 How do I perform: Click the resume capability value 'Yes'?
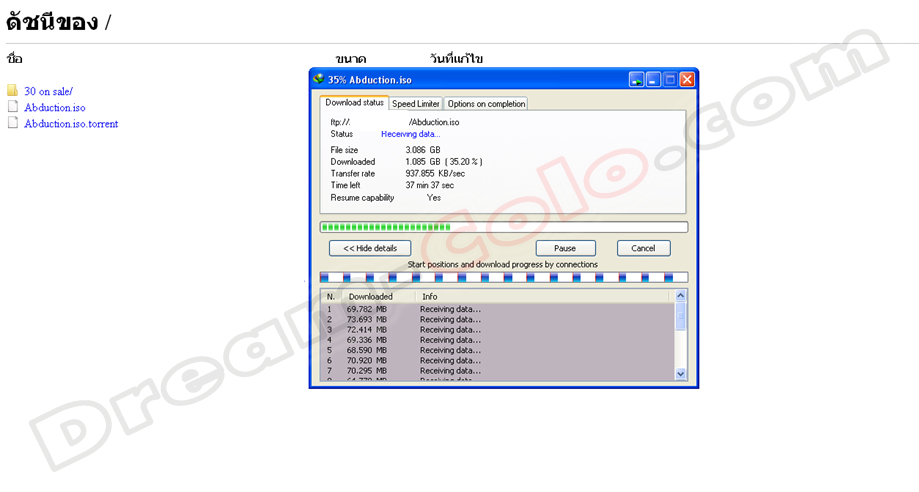click(x=434, y=198)
